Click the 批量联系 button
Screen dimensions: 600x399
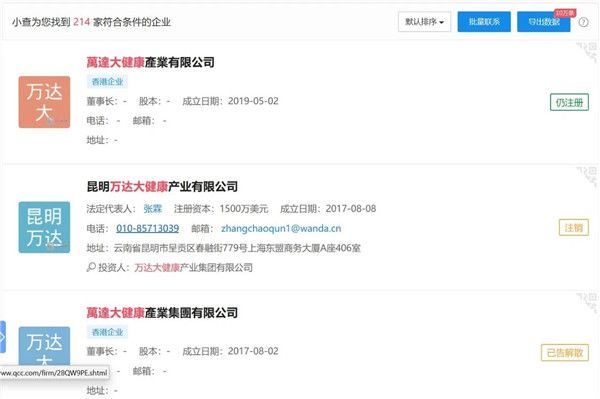484,22
